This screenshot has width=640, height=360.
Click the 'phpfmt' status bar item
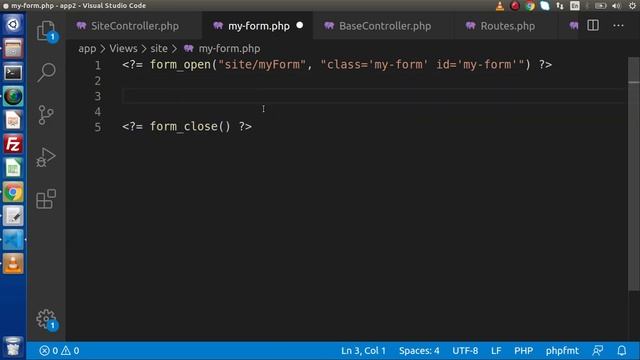coord(562,351)
